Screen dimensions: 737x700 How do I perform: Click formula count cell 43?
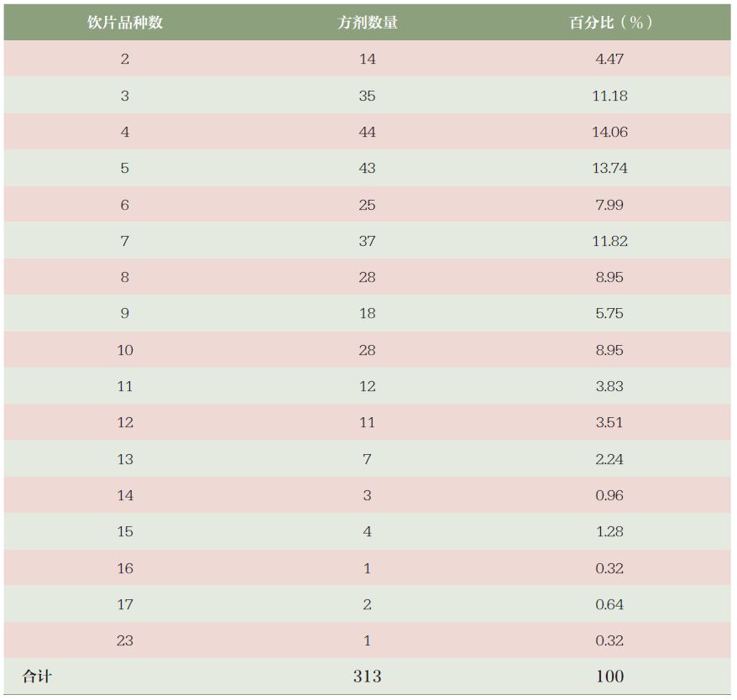tap(368, 168)
